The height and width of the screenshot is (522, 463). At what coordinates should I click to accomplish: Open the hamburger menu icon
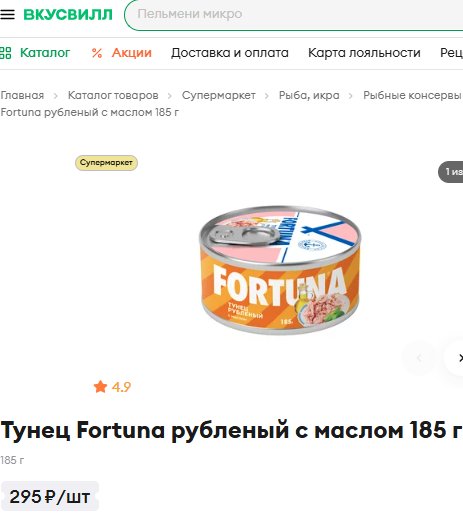pyautogui.click(x=7, y=14)
